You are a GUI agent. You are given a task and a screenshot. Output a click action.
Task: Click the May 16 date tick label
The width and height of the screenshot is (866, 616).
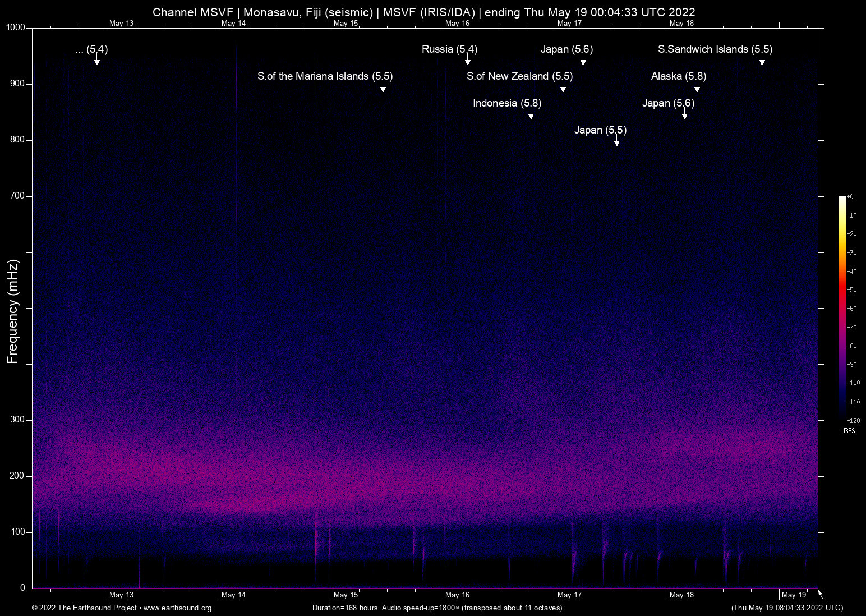click(x=458, y=595)
